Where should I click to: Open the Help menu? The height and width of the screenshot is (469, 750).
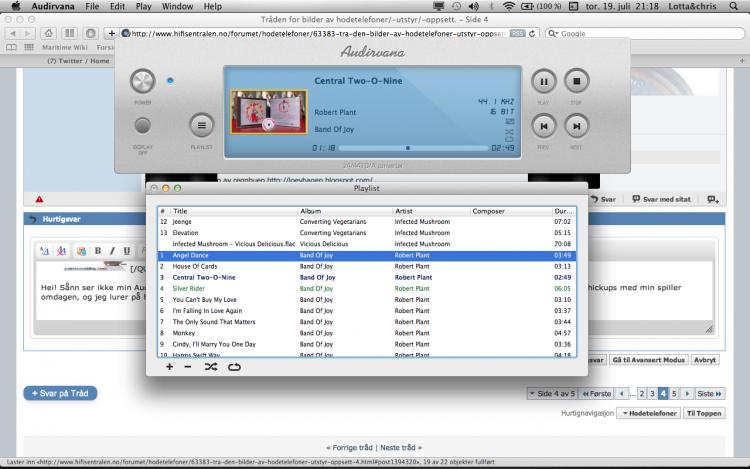212,6
